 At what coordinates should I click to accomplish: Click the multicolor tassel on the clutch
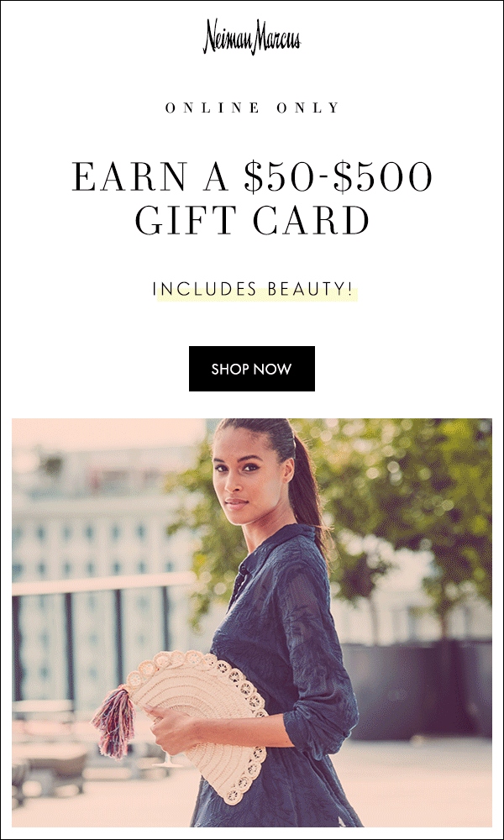(x=114, y=722)
